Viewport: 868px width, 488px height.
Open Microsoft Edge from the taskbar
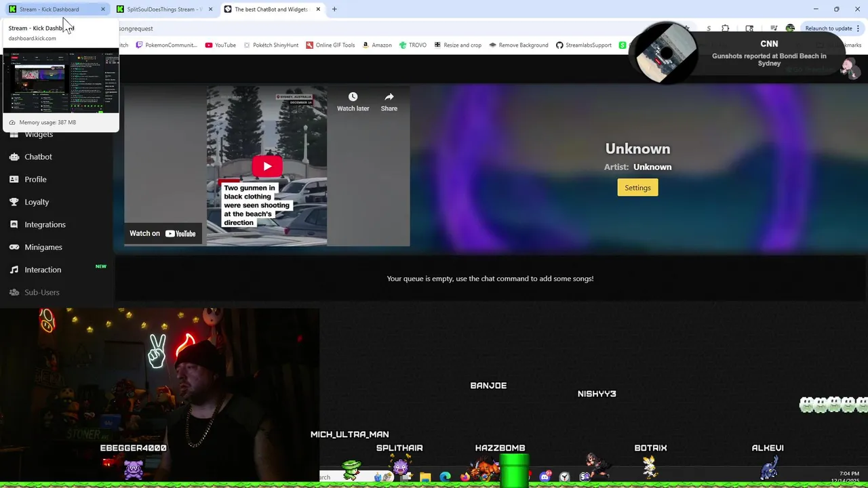click(445, 477)
